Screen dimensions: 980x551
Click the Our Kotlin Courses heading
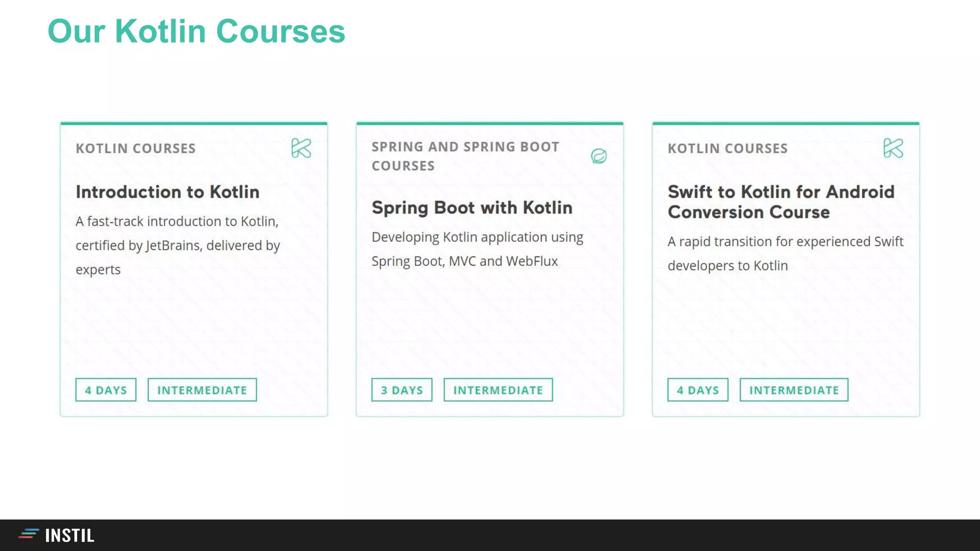point(196,31)
